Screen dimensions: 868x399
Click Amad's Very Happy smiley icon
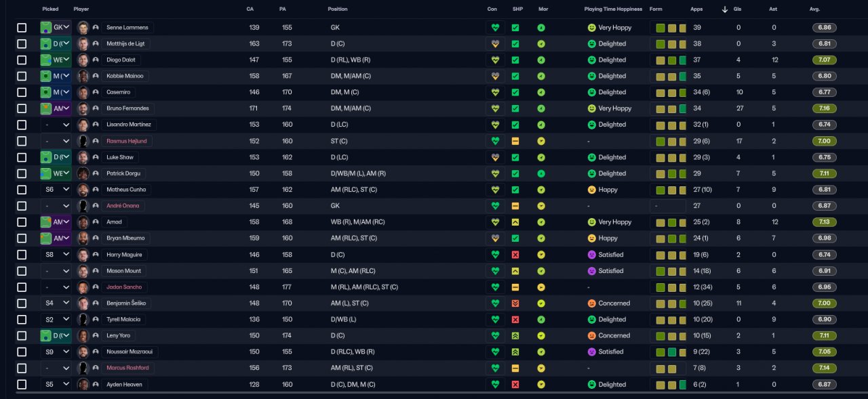[591, 223]
